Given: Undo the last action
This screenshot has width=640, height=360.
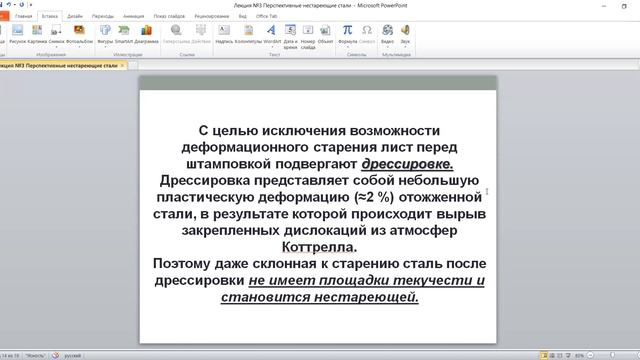Looking at the screenshot, I should point(9,4).
